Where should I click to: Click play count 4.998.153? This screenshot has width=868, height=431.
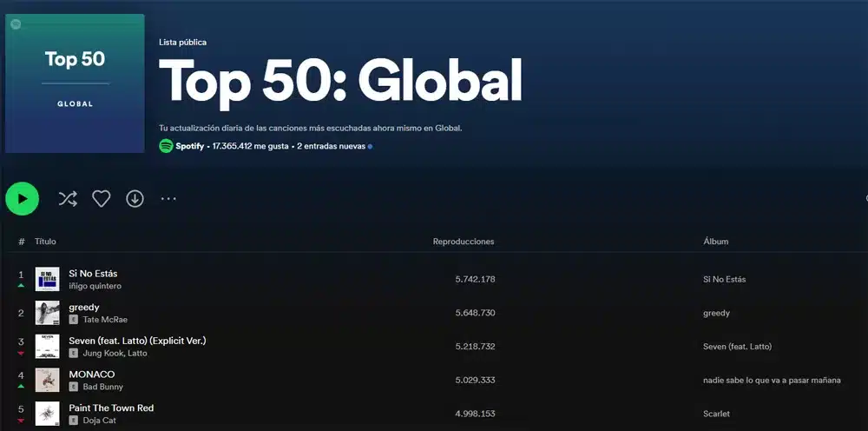tap(475, 414)
